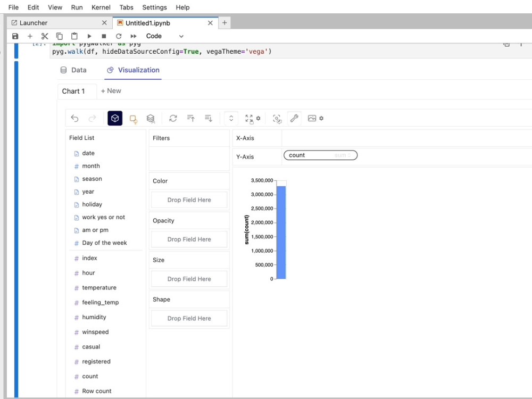Open the Kernel menu
The height and width of the screenshot is (399, 532).
coord(101,7)
